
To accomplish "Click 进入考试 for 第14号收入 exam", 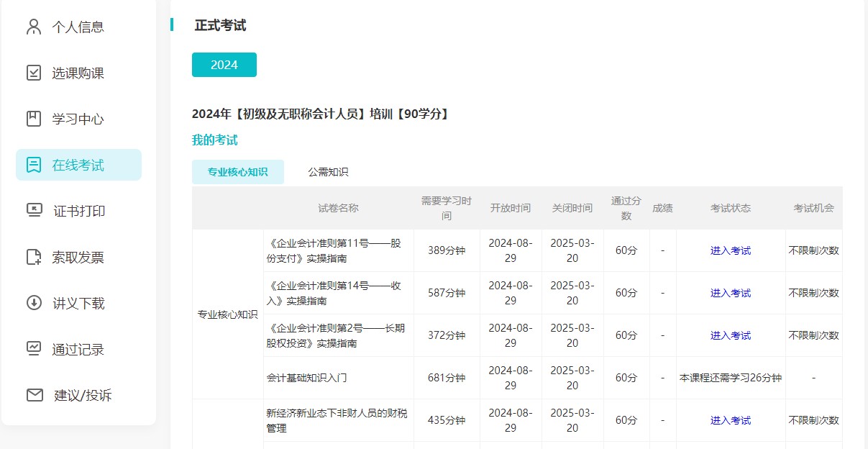I will [731, 293].
